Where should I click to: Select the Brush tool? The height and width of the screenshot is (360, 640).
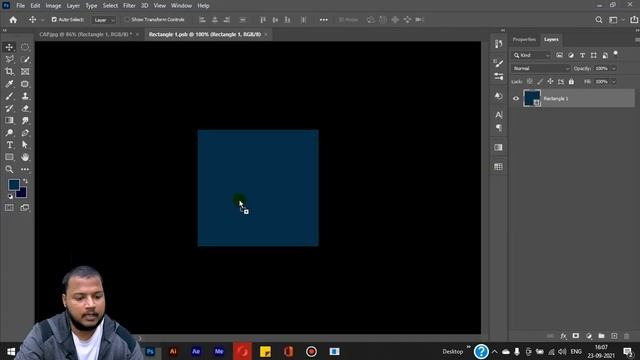9,96
